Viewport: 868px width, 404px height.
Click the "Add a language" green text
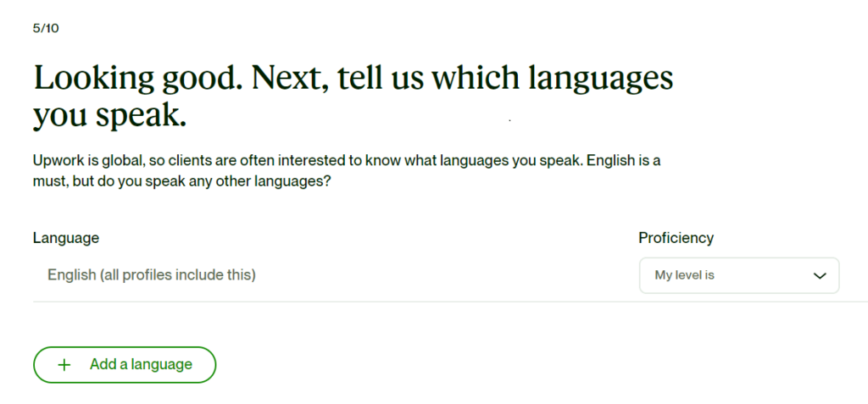(142, 364)
